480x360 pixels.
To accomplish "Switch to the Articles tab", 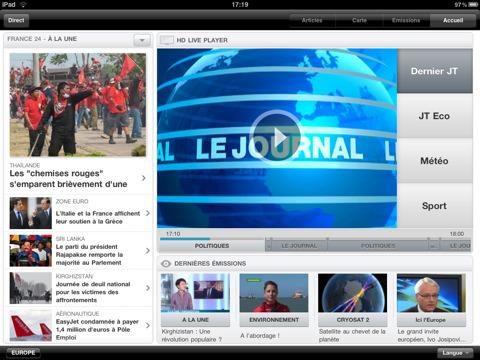I will (312, 20).
